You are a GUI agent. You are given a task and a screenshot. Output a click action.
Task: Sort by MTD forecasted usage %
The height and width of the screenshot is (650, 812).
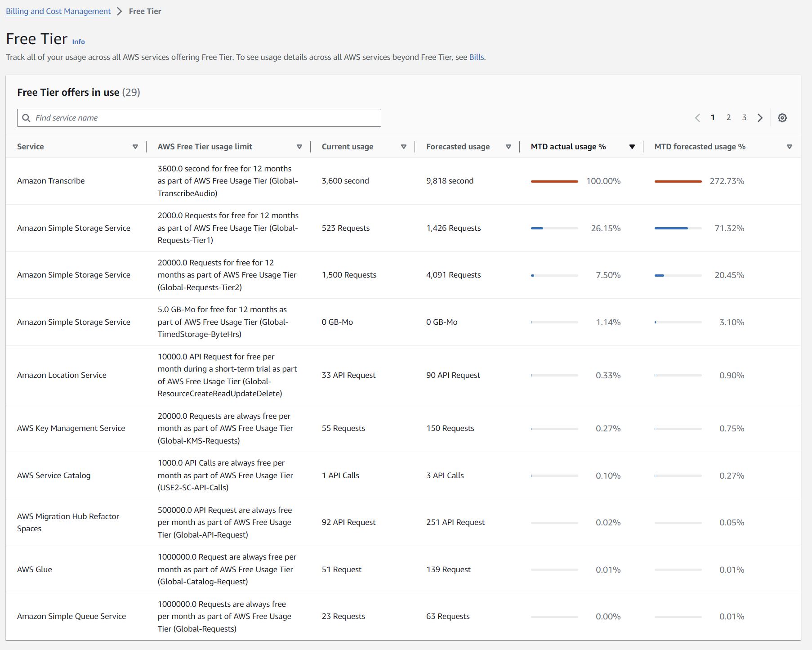pos(789,147)
